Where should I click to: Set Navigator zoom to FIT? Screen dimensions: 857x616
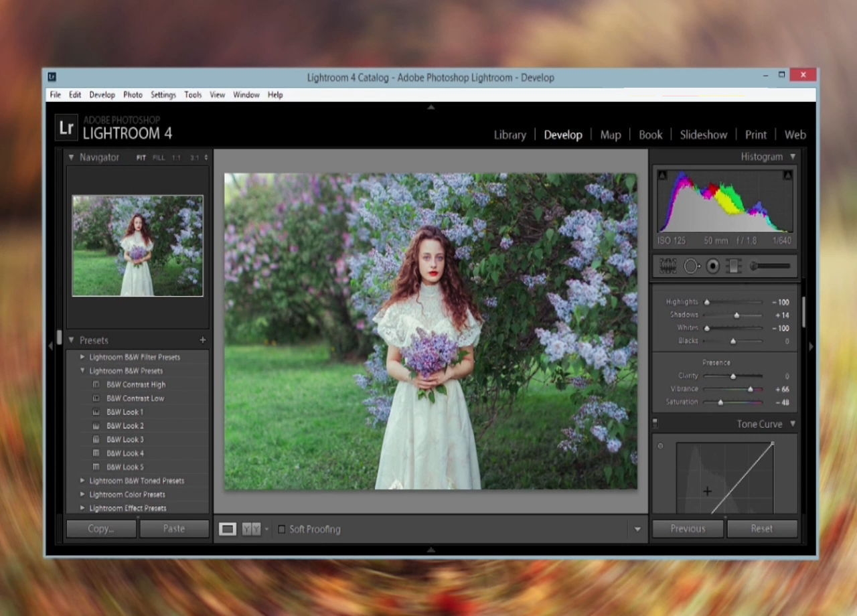pyautogui.click(x=141, y=158)
